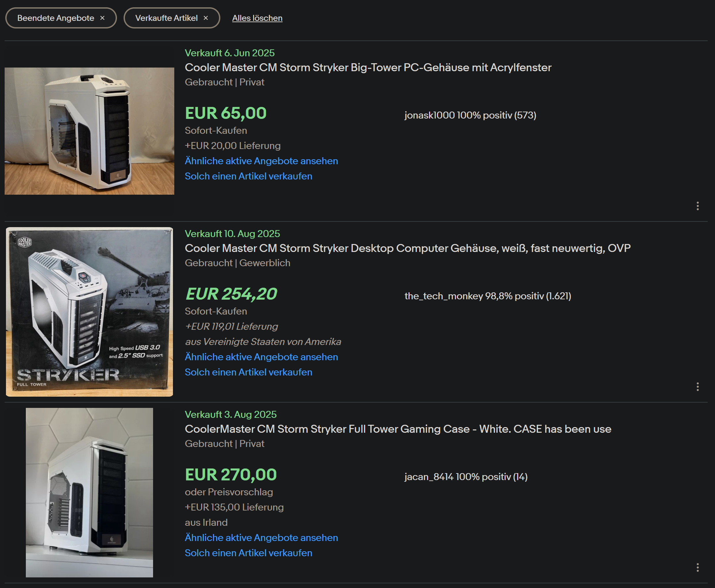Remove the Verkaufte Artikel filter via X
The width and height of the screenshot is (715, 588).
pyautogui.click(x=206, y=18)
